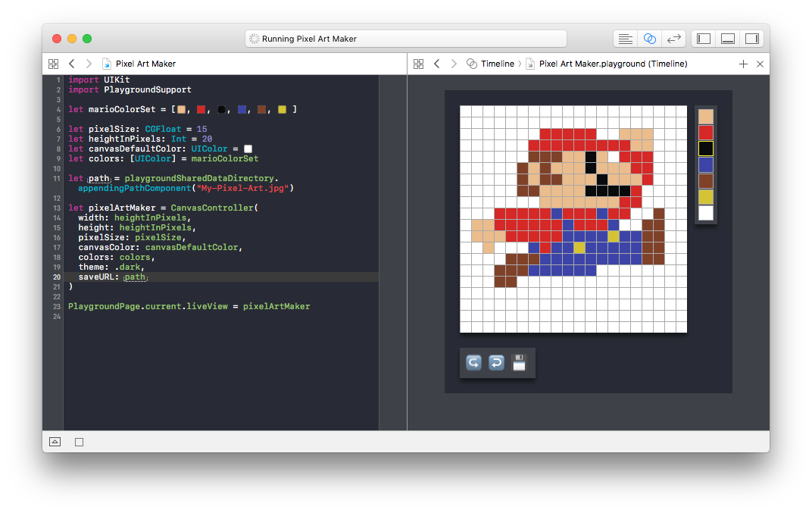The width and height of the screenshot is (812, 513).
Task: Open Pixel Art Maker.playground (Timeline) breadcrumb
Action: pyautogui.click(x=607, y=64)
